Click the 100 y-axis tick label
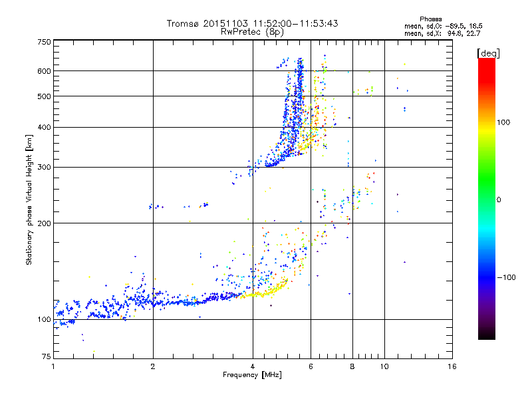Image resolution: width=532 pixels, height=399 pixels. [44, 320]
